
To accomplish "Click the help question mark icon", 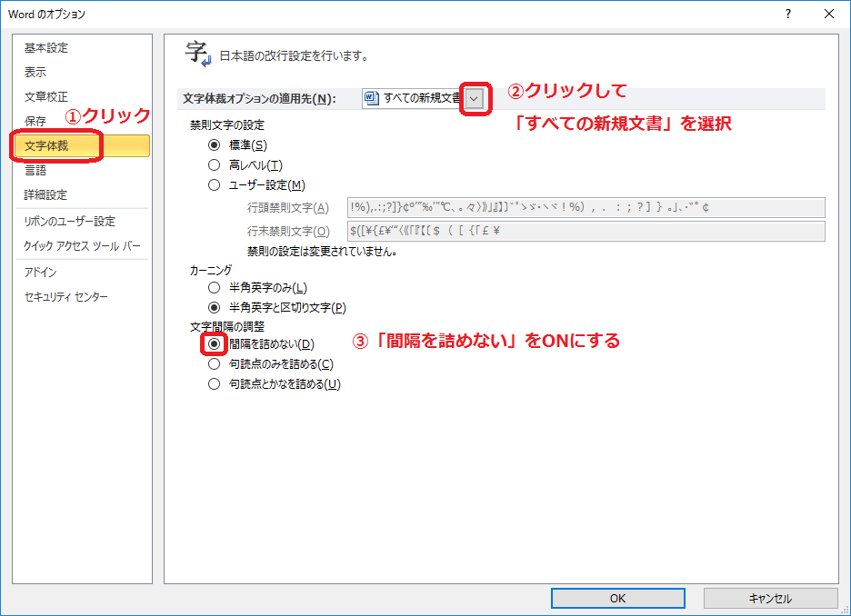I will click(x=787, y=14).
